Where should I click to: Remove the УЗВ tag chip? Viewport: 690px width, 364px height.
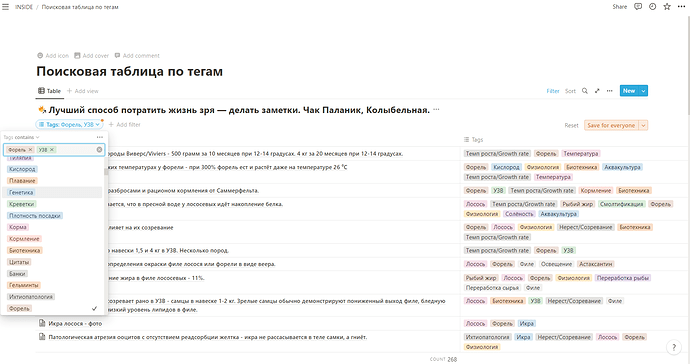52,150
